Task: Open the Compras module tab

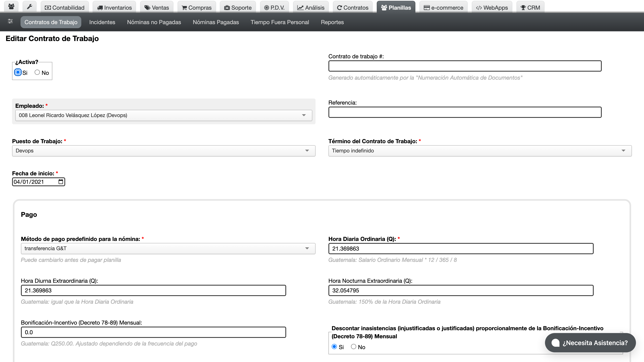Action: coord(196,7)
